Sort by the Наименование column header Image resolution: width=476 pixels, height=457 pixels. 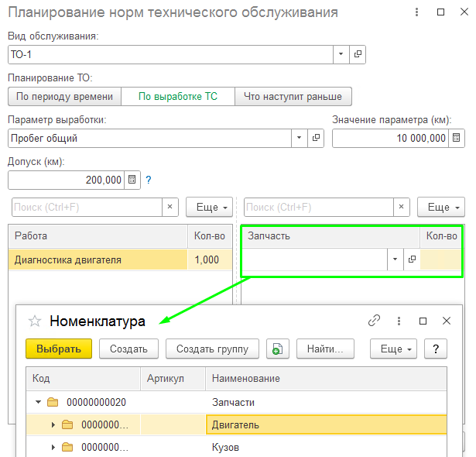(326, 379)
